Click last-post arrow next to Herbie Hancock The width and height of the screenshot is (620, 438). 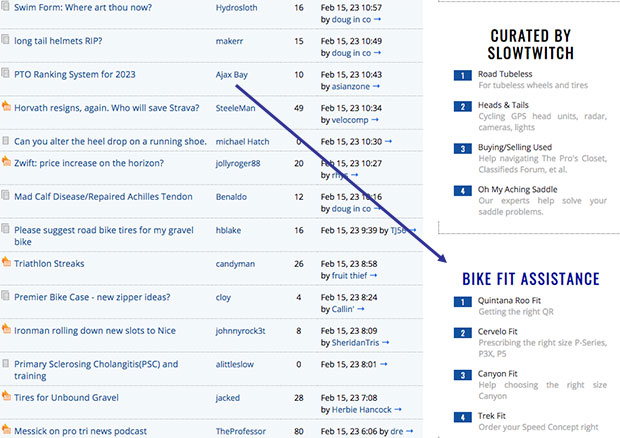(396, 410)
